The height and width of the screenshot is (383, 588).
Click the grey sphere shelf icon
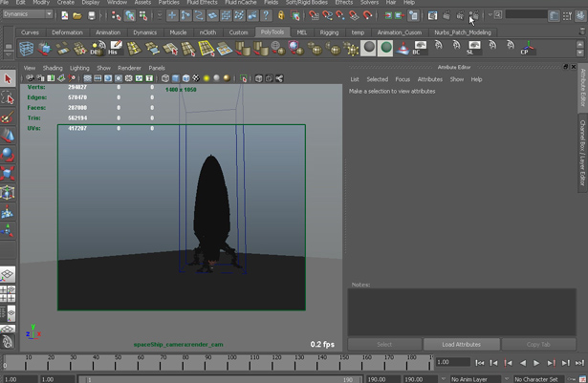369,48
